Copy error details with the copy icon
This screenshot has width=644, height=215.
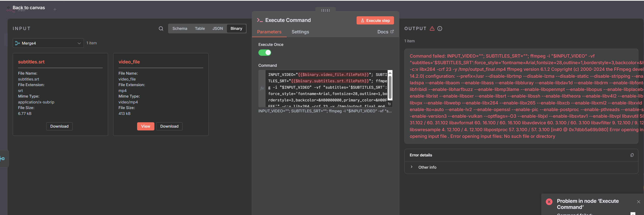click(x=632, y=155)
